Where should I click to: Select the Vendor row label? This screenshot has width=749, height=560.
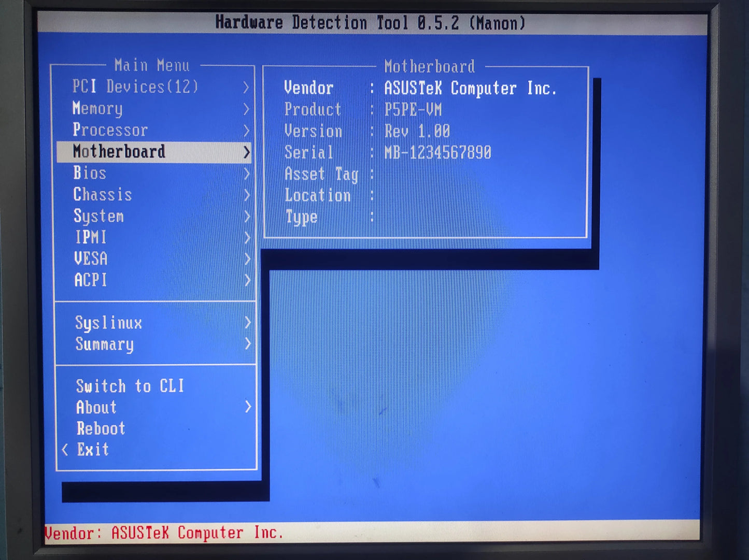click(x=308, y=88)
